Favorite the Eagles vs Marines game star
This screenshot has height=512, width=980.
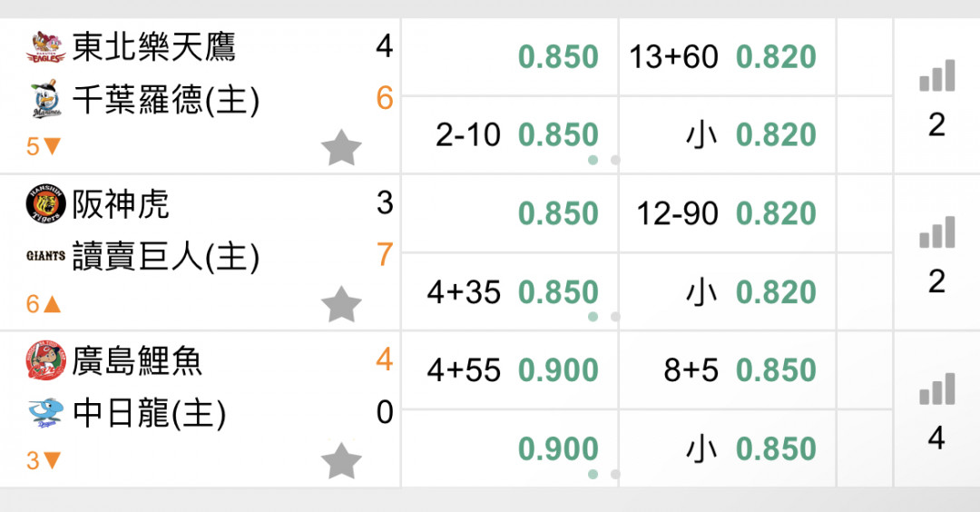pos(341,148)
